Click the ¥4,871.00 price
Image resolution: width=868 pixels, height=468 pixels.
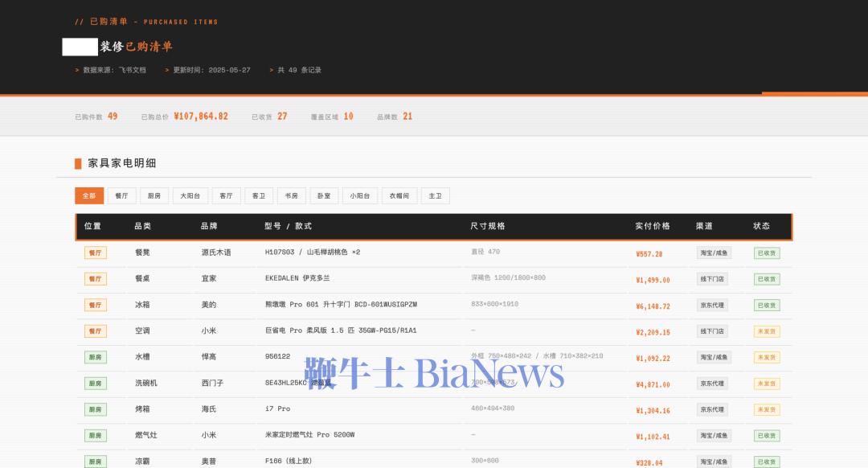pyautogui.click(x=653, y=384)
